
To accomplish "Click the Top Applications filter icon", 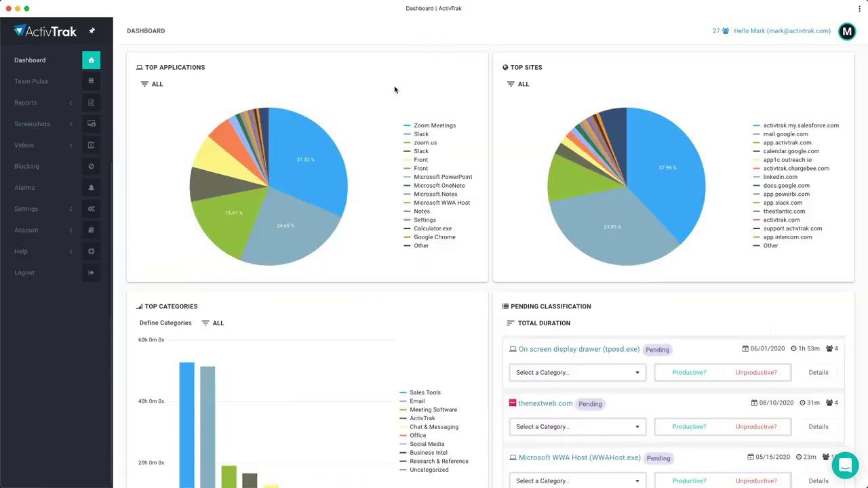I will pyautogui.click(x=144, y=84).
